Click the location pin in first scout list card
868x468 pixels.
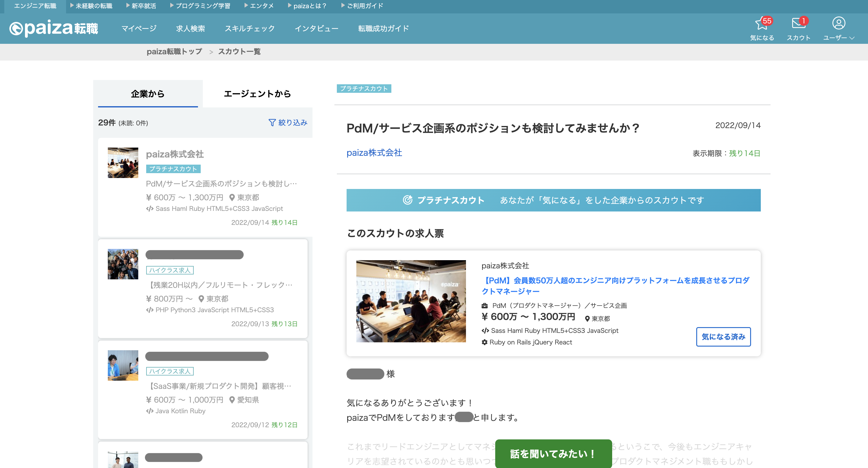pyautogui.click(x=232, y=197)
